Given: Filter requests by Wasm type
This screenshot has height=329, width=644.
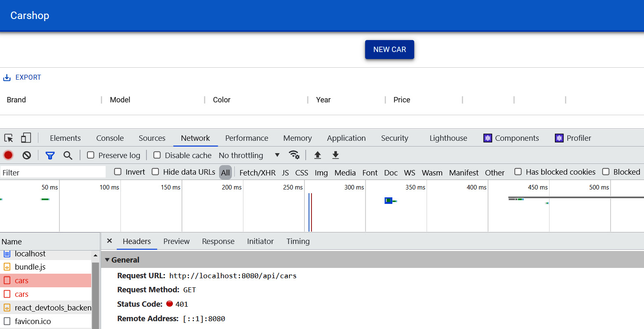Looking at the screenshot, I should [432, 173].
